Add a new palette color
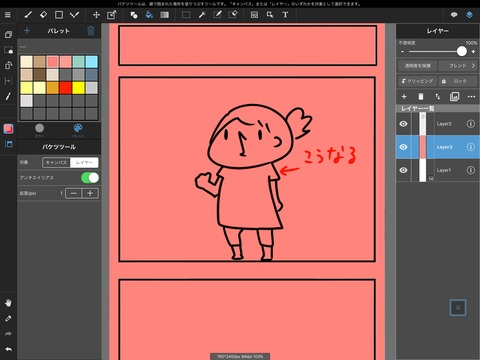 tap(27, 31)
